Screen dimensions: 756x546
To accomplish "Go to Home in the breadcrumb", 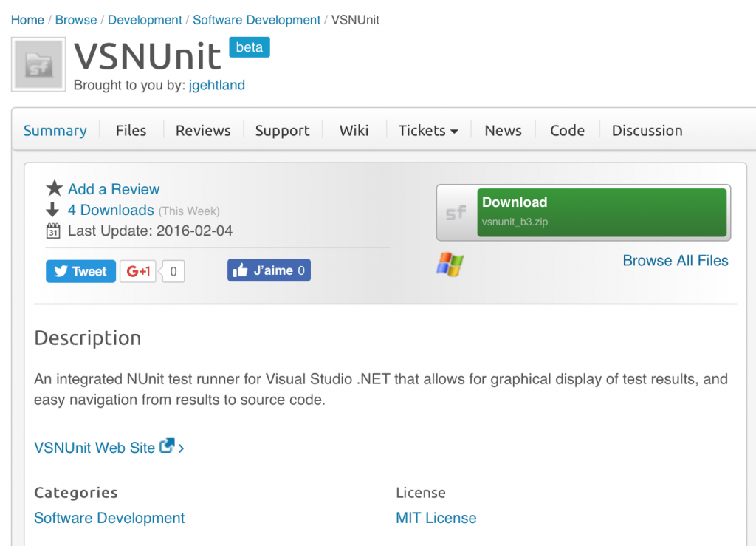I will click(27, 20).
